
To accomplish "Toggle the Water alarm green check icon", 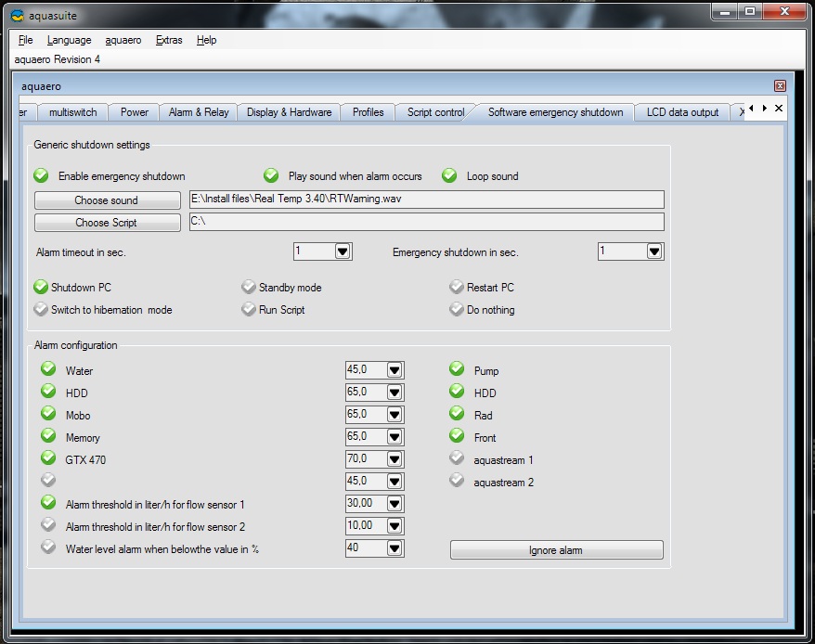I will pyautogui.click(x=48, y=370).
